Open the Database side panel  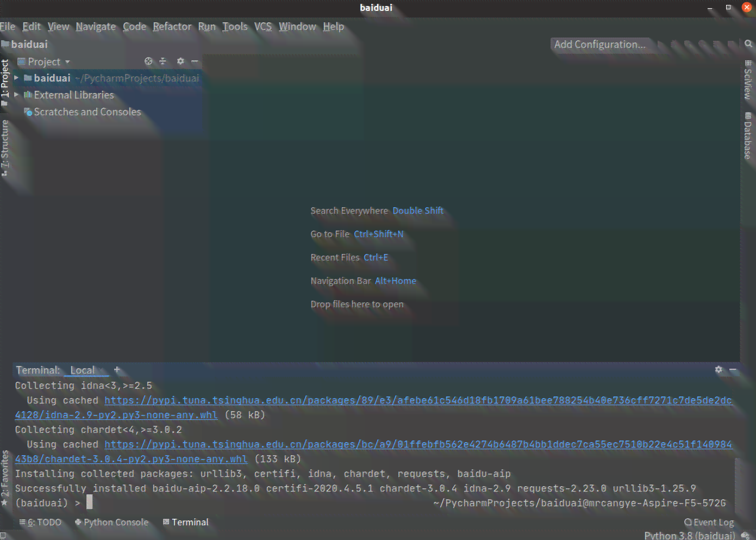point(748,135)
